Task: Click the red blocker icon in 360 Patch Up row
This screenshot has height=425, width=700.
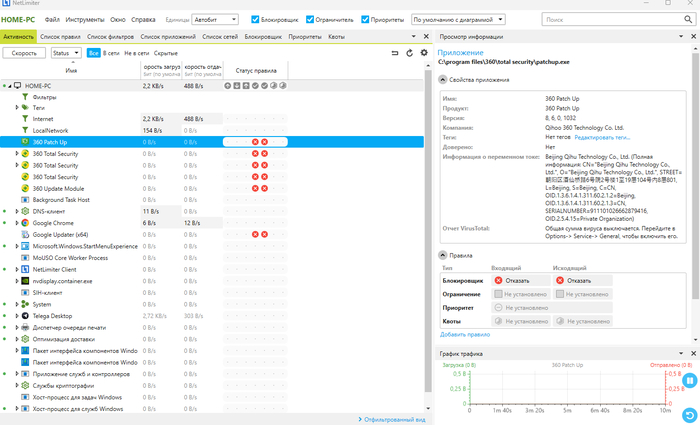Action: pos(254,142)
